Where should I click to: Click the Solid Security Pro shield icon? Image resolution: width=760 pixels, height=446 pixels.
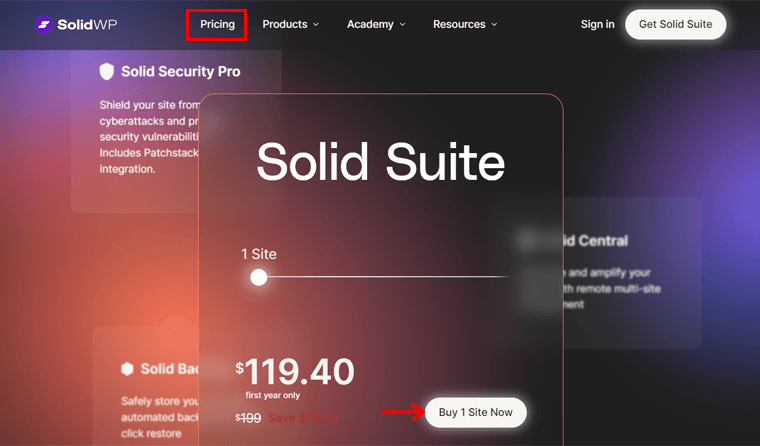point(107,72)
